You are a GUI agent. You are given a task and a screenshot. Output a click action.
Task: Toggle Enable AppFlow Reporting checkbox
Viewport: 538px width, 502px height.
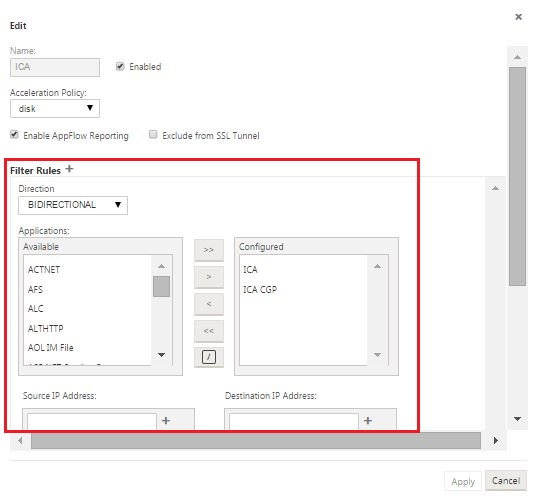(x=14, y=135)
